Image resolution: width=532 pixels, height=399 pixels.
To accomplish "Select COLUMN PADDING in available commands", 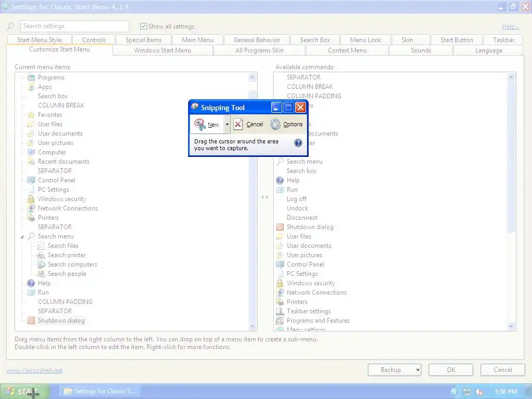I will point(314,96).
